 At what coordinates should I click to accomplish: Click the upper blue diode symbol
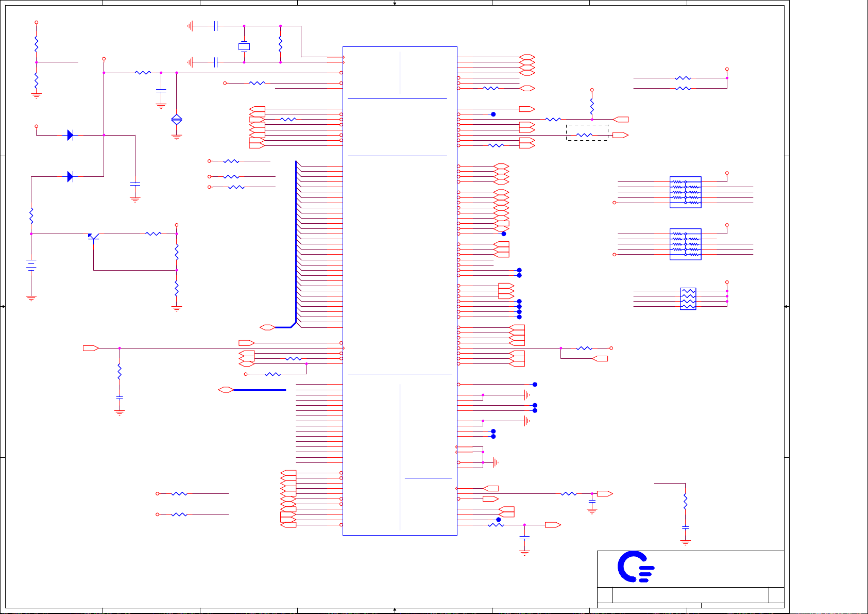(x=70, y=136)
